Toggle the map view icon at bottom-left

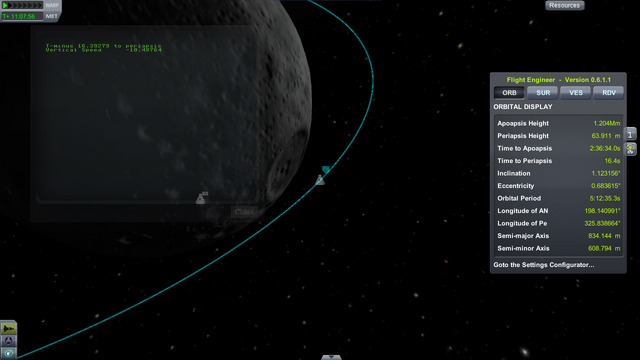(x=9, y=353)
